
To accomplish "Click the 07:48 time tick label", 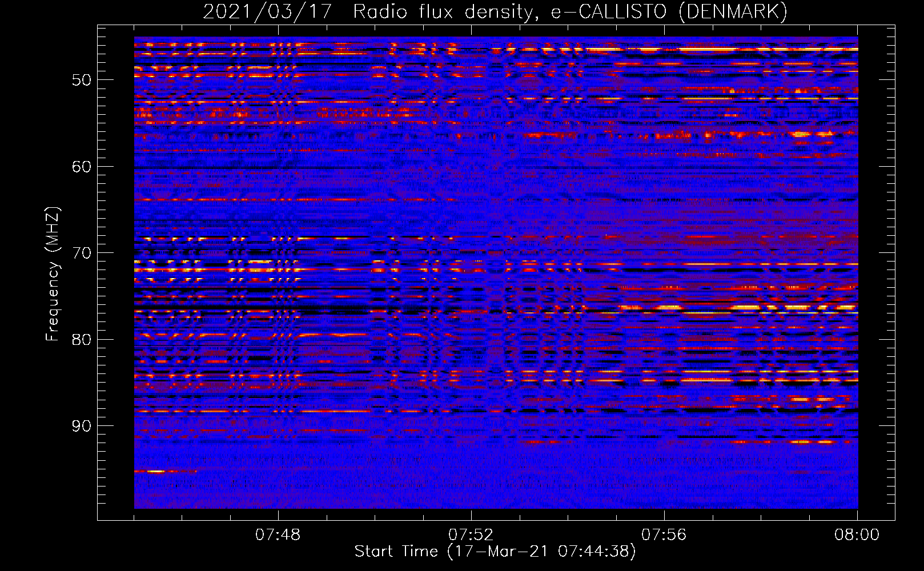I will pos(278,535).
